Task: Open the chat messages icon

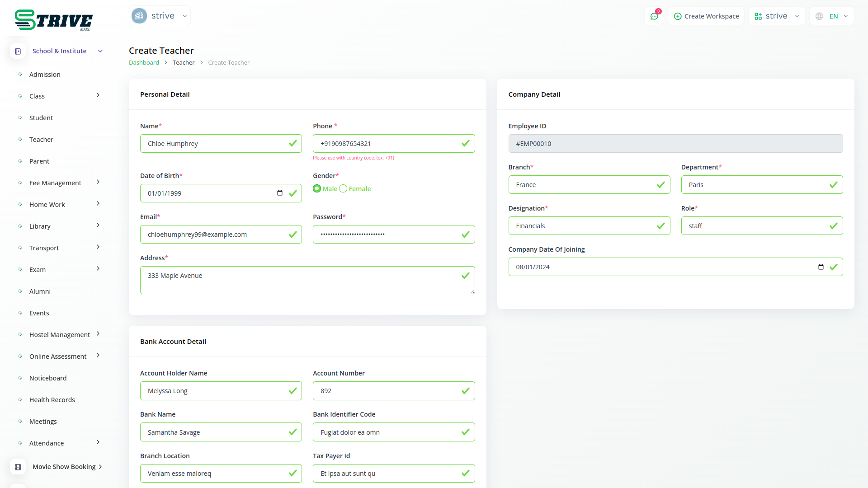Action: 654,16
